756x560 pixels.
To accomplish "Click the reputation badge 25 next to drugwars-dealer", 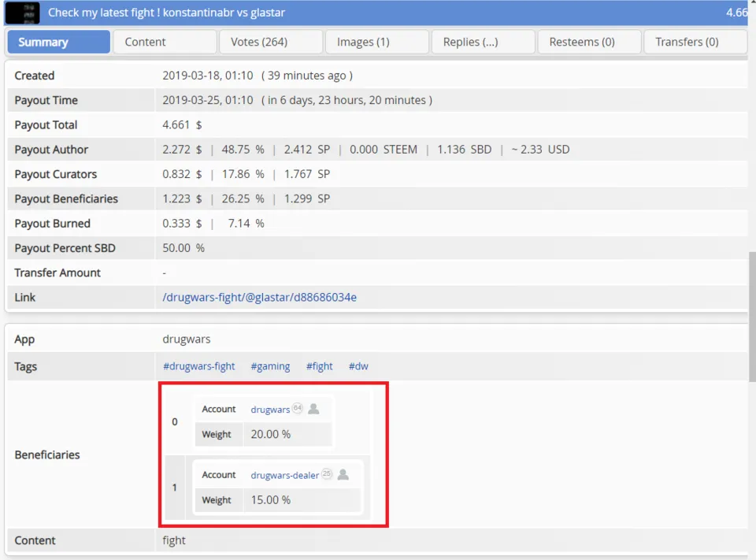I will (327, 473).
